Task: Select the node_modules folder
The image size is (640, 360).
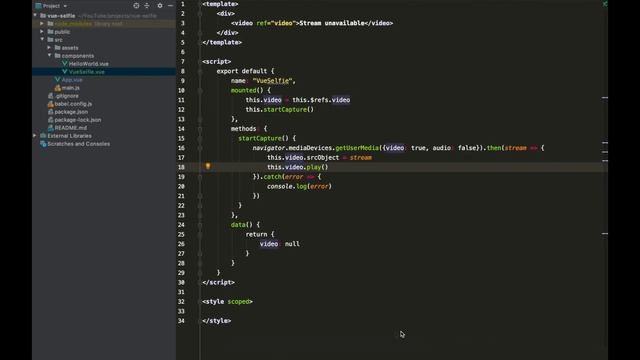Action: tap(73, 24)
